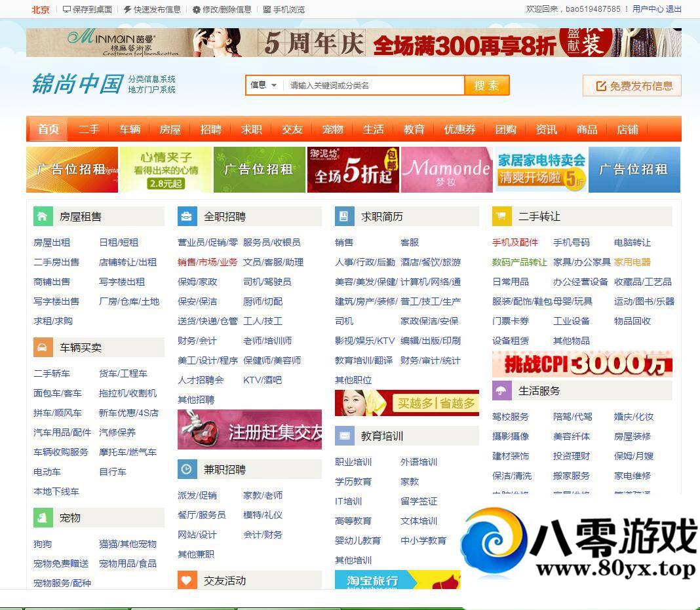Click the 心情夹子 ad thumbnail
Screen dimensions: 700x610
166,170
